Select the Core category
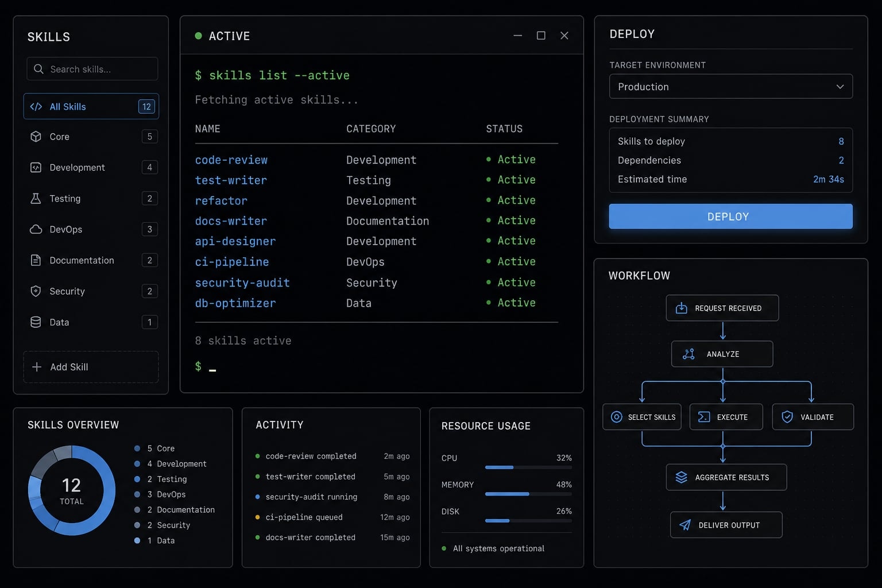This screenshot has height=588, width=882. pos(91,137)
